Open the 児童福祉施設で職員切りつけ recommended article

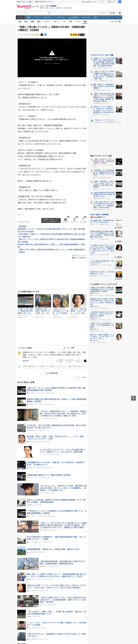(x=49, y=475)
